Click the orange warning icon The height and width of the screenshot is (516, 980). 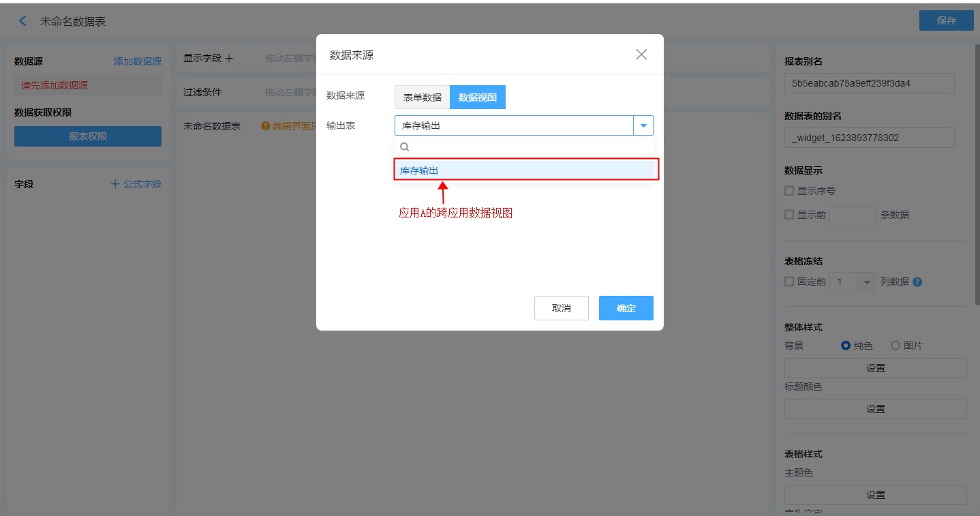click(265, 126)
